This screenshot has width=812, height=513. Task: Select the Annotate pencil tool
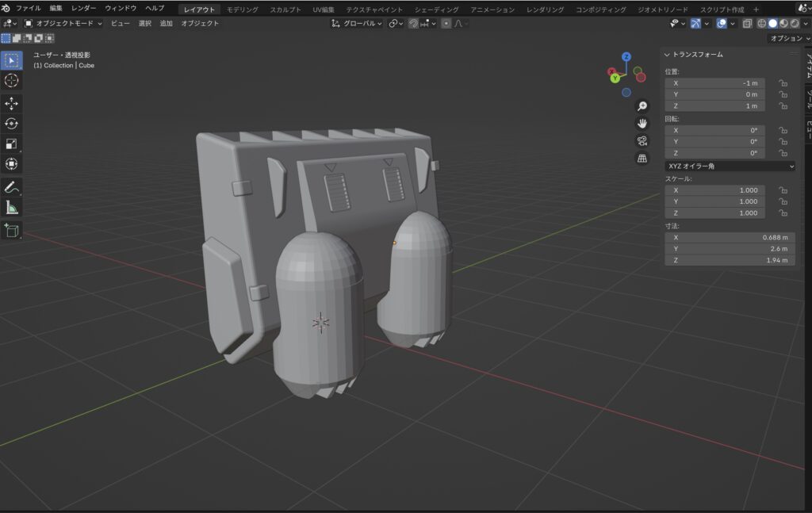pyautogui.click(x=12, y=188)
